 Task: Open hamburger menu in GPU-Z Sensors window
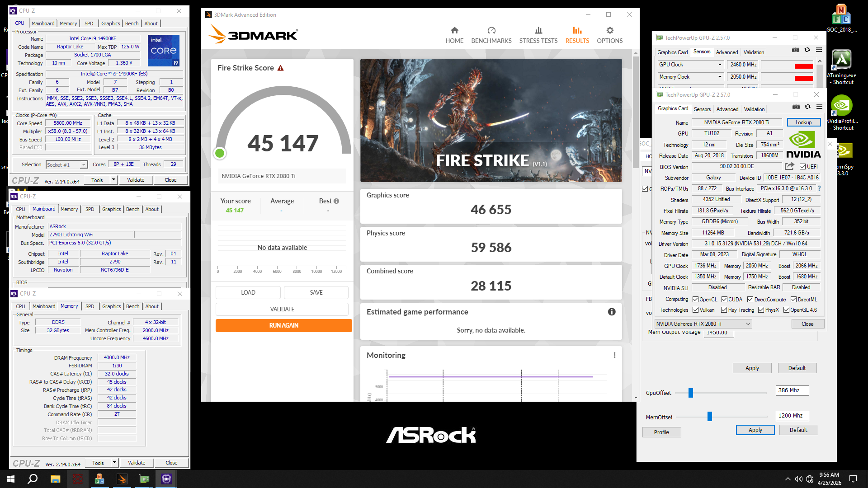click(x=819, y=50)
